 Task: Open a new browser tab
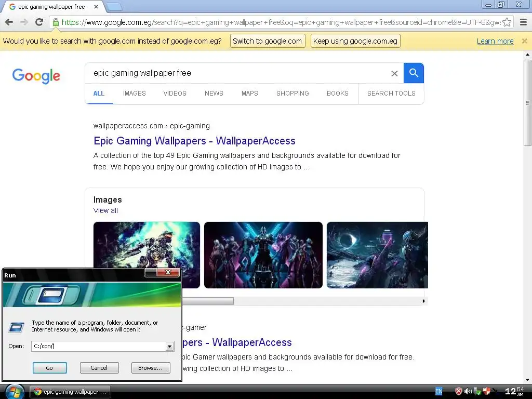(114, 7)
